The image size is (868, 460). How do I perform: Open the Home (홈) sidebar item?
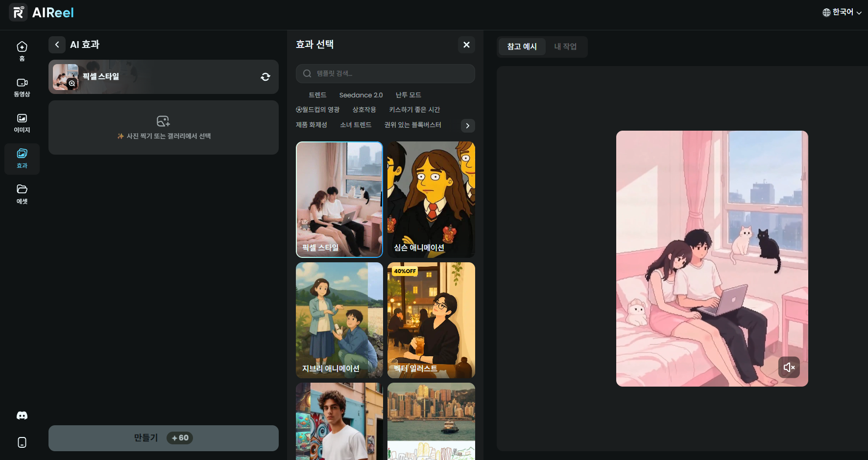point(22,51)
